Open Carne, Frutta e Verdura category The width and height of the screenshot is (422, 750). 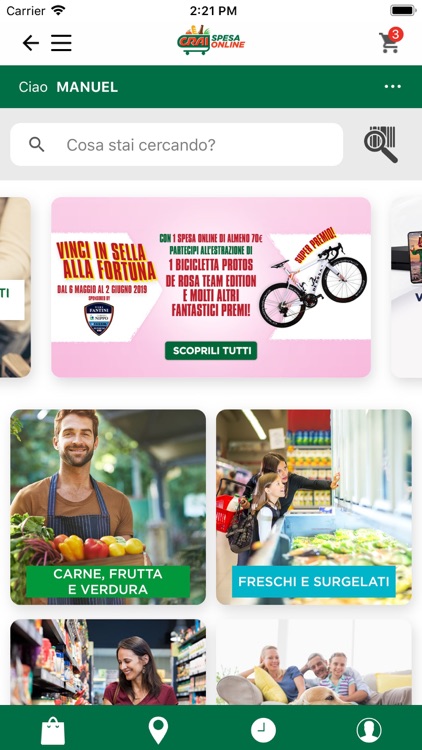click(x=108, y=507)
